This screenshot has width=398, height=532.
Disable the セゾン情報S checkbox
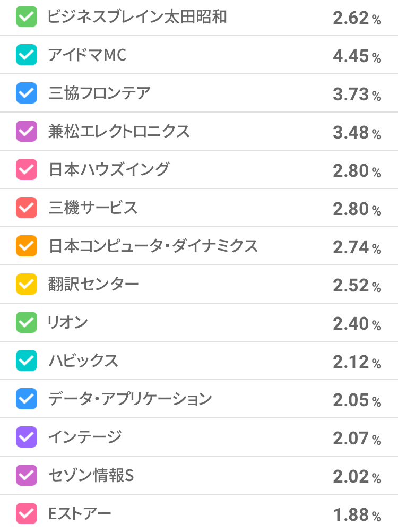coord(27,476)
